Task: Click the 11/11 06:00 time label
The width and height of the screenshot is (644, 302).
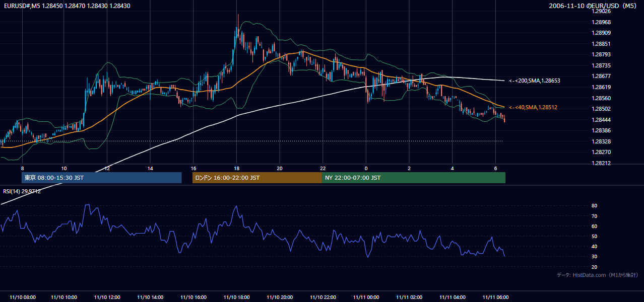Action: pos(496,297)
